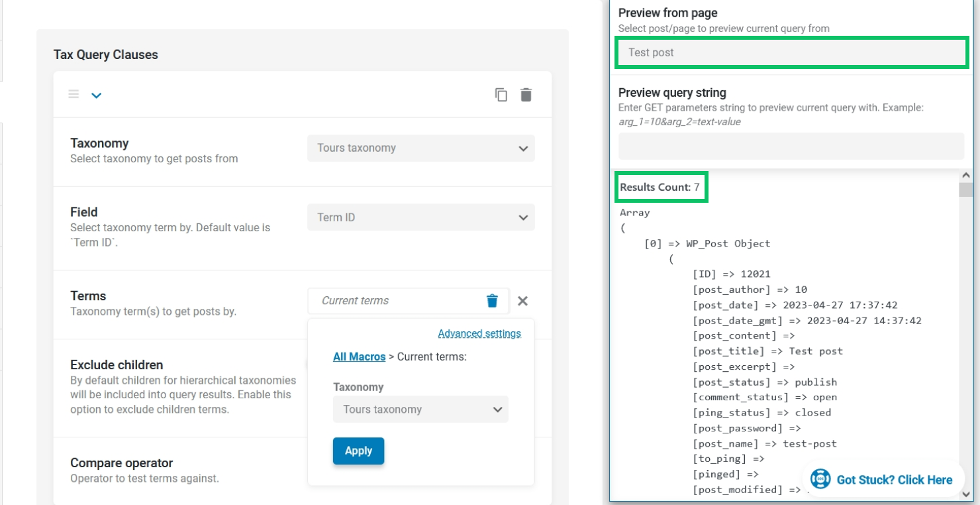Delete the tax query clause

(526, 95)
